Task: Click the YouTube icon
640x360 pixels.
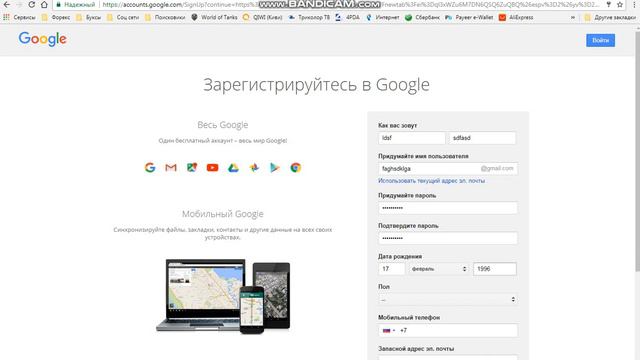Action: (x=212, y=167)
